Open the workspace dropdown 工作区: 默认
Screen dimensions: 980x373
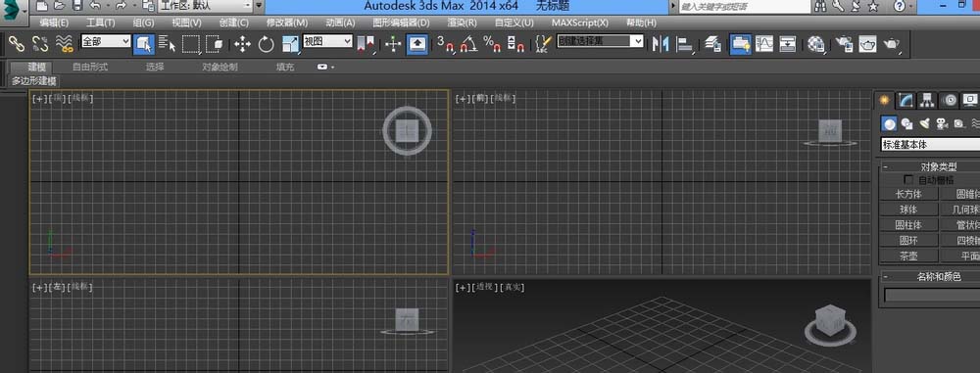coord(205,6)
